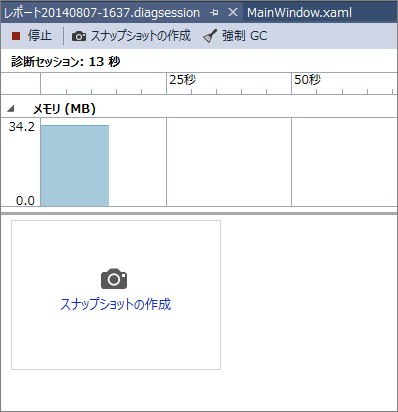Click the 診断セッション: 13 秒 text
The height and width of the screenshot is (412, 398).
click(66, 62)
